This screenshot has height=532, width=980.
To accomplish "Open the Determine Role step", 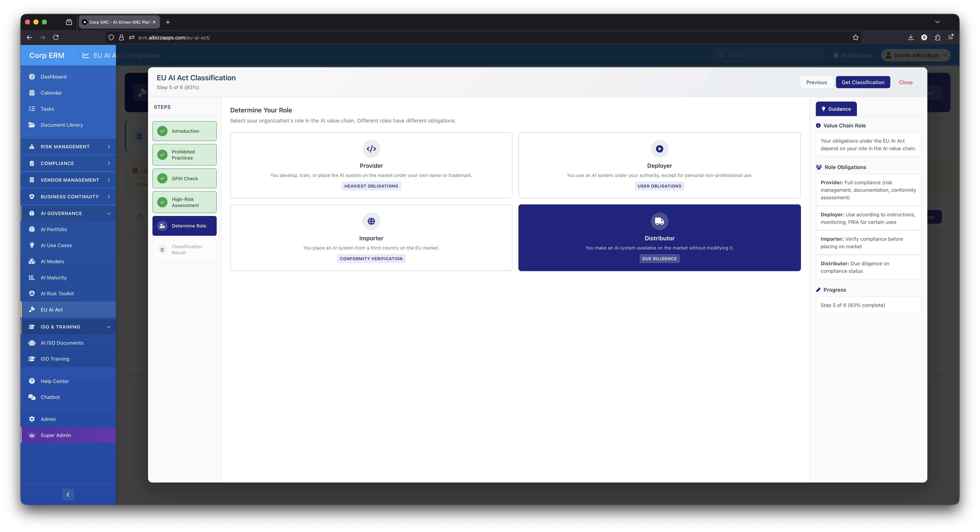I will (185, 225).
